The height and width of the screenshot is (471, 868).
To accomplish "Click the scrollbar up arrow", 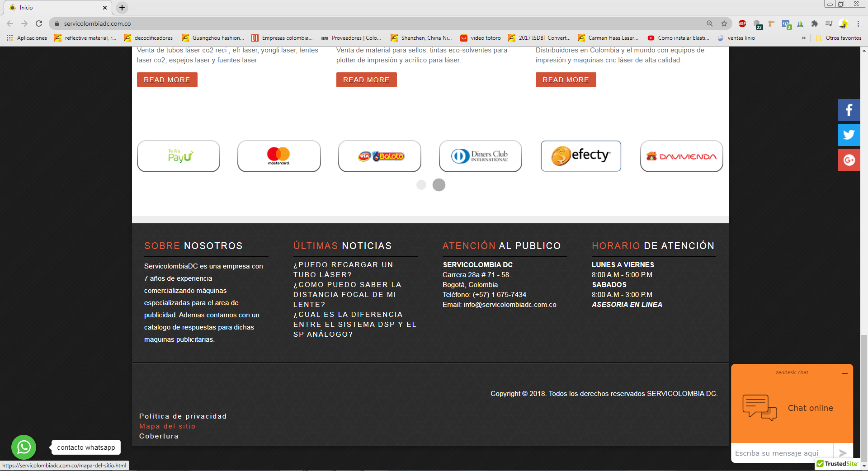I will [864, 50].
